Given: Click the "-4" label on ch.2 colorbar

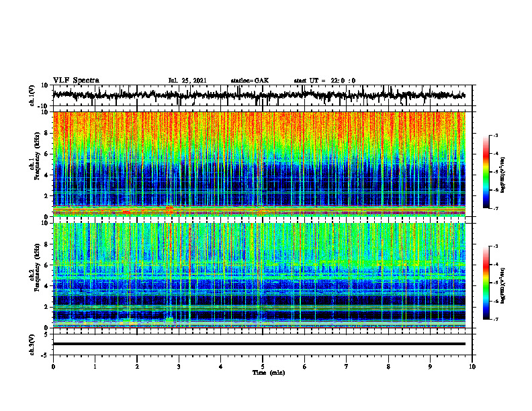Looking at the screenshot, I should click(x=495, y=265).
